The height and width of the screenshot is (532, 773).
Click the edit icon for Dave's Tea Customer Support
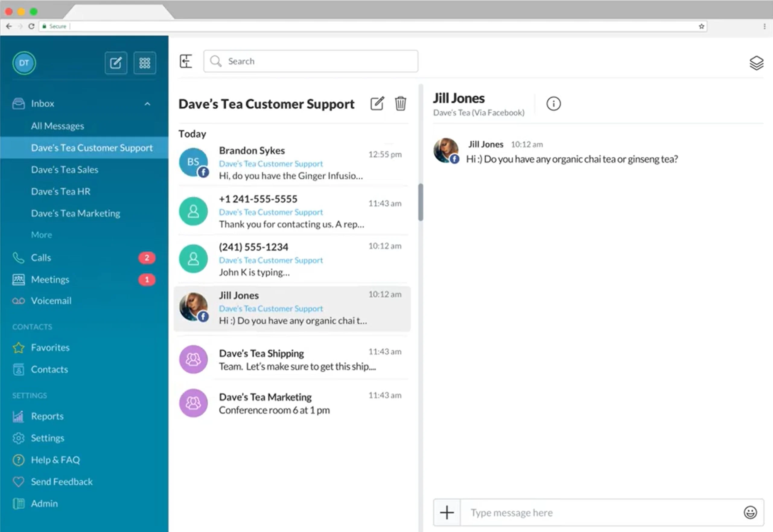coord(378,103)
